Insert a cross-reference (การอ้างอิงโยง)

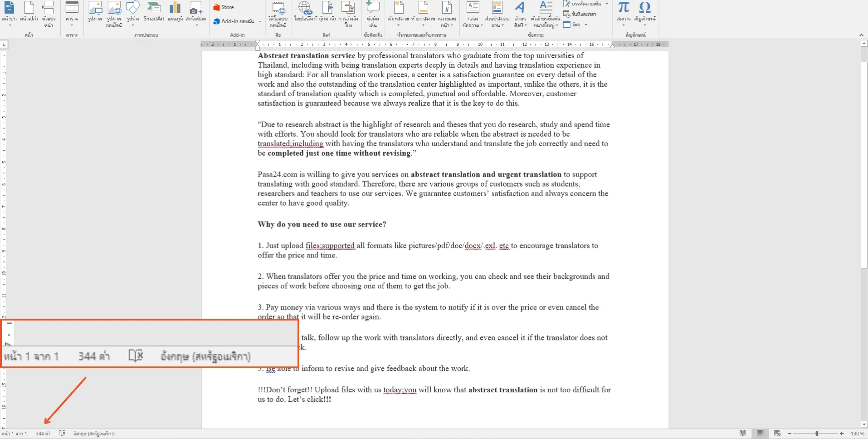pyautogui.click(x=348, y=14)
